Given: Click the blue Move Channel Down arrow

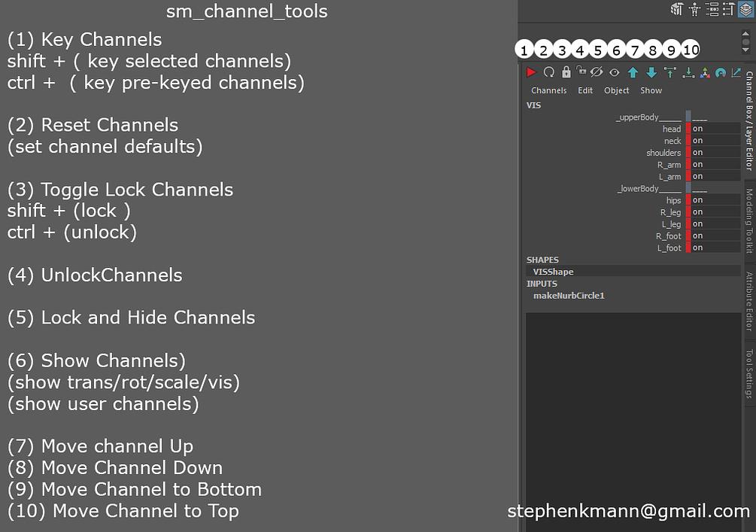Looking at the screenshot, I should pos(651,71).
